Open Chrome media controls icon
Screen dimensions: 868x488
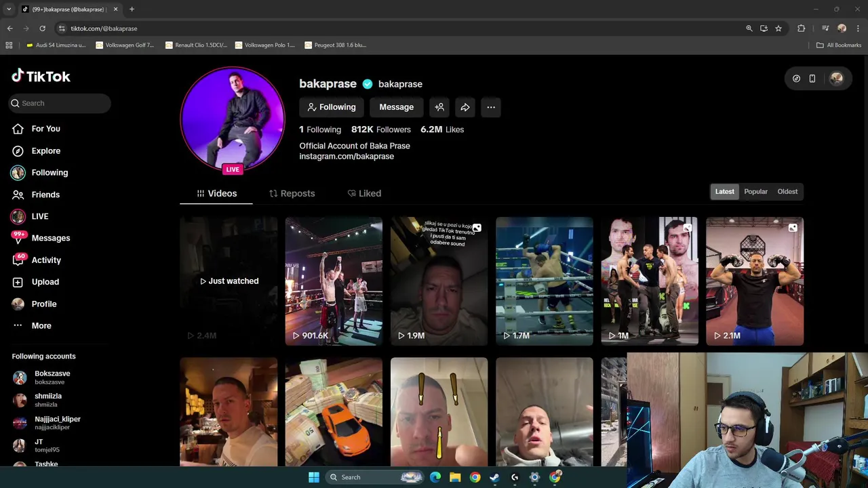[825, 28]
